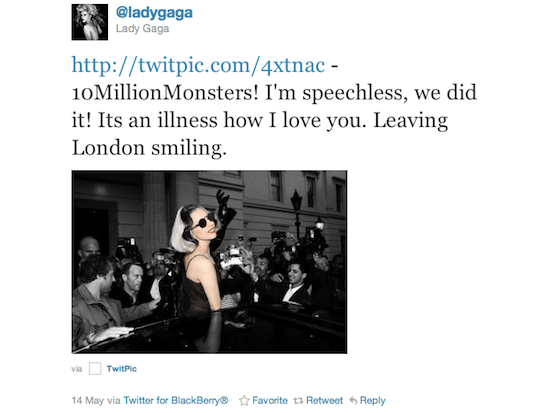Open Lady Gaga's profile avatar
Screen dimensions: 550x413
(90, 22)
